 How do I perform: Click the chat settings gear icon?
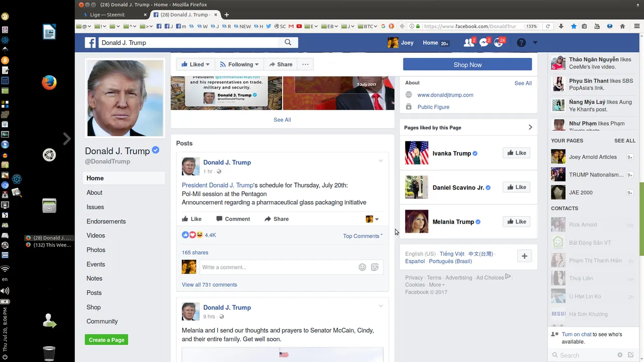620,355
